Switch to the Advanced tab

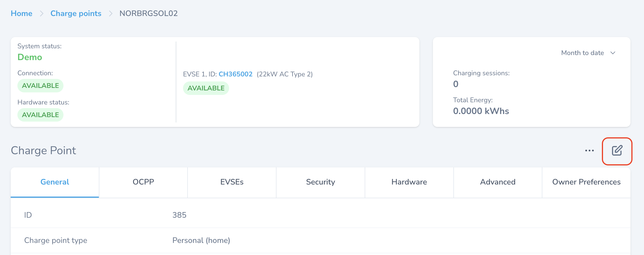[498, 182]
